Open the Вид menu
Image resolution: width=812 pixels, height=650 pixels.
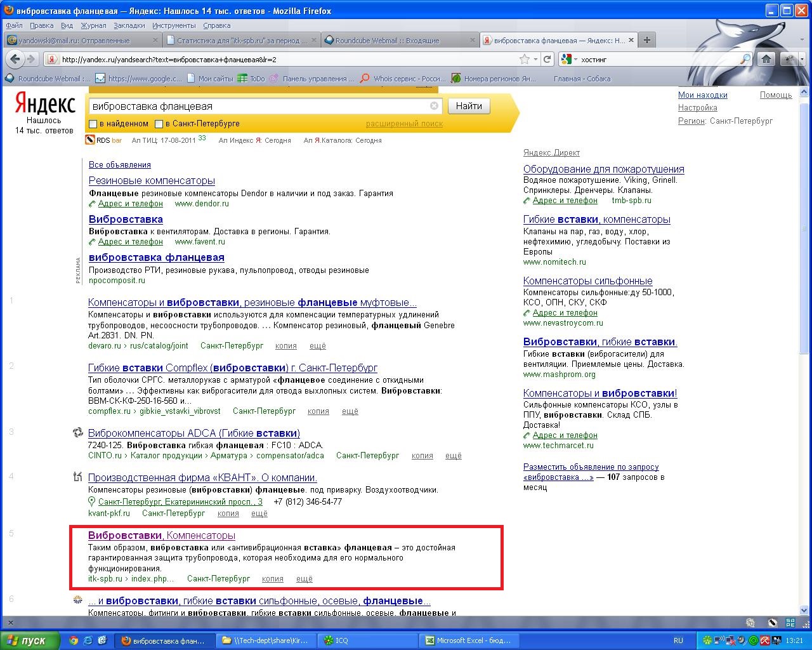pos(67,25)
